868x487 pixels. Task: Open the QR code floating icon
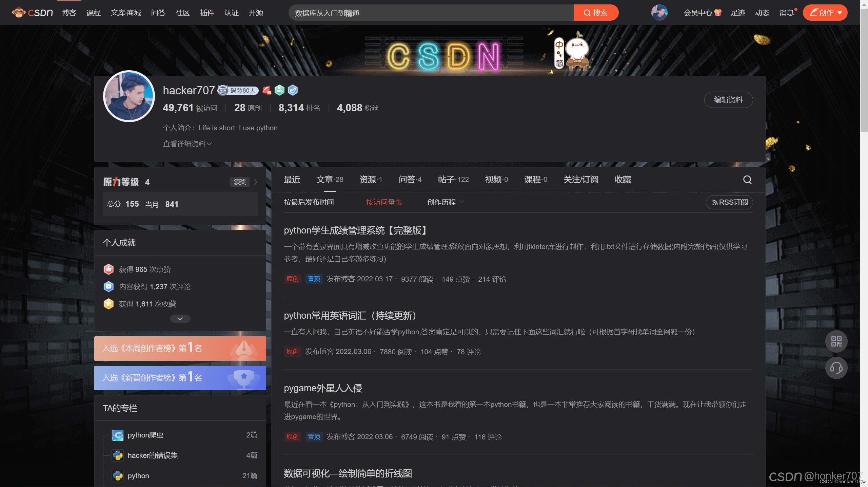pos(836,341)
